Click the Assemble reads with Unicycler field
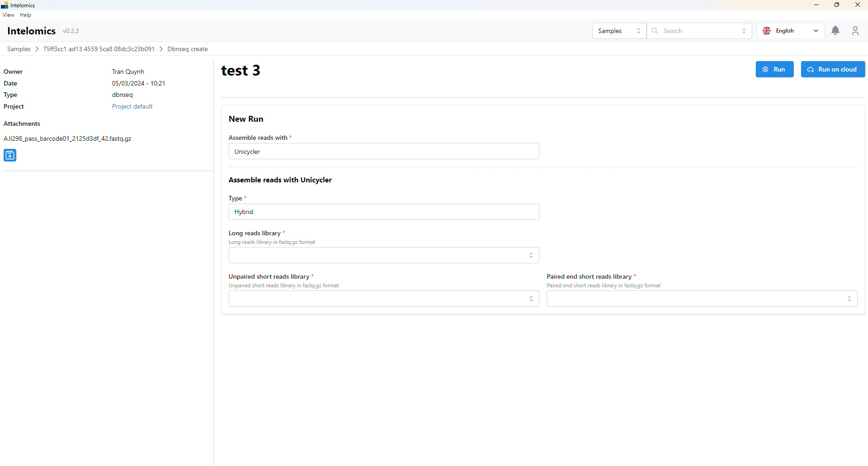The width and height of the screenshot is (868, 466). click(x=383, y=152)
